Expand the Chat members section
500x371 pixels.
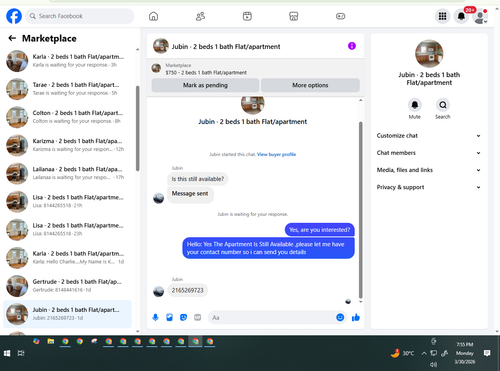coord(429,153)
